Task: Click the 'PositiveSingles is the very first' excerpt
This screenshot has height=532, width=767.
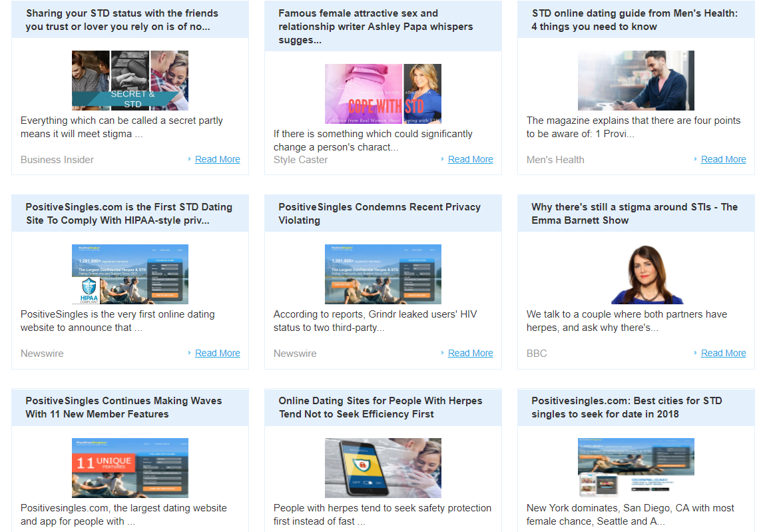Action: click(118, 321)
